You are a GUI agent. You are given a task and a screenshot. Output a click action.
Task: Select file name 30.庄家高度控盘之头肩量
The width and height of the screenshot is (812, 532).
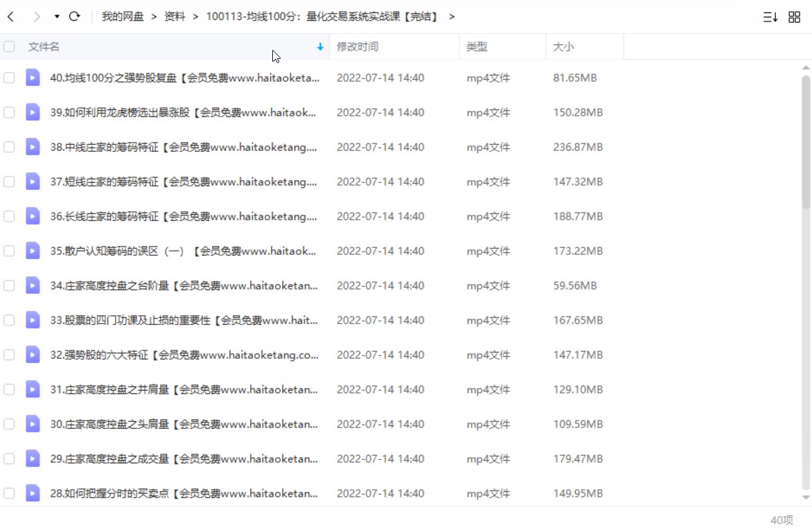[x=184, y=424]
